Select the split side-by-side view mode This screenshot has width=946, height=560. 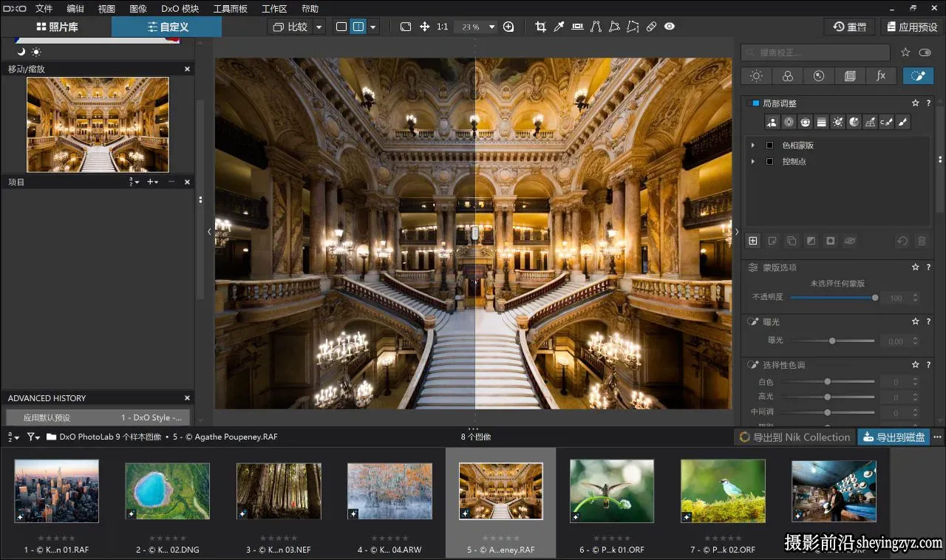[358, 27]
